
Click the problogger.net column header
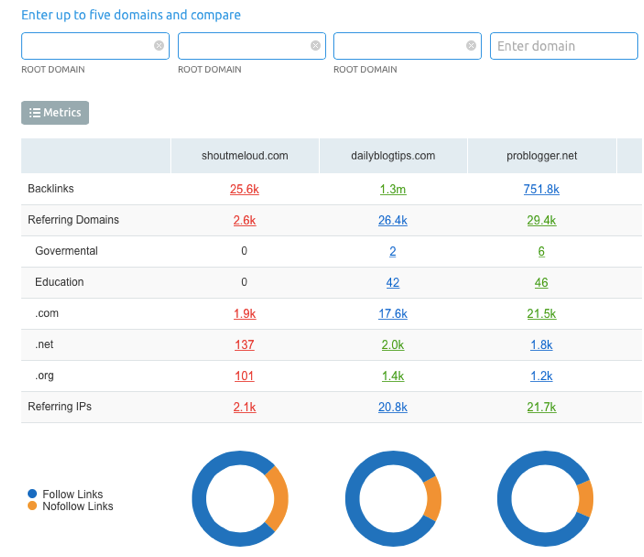(542, 156)
